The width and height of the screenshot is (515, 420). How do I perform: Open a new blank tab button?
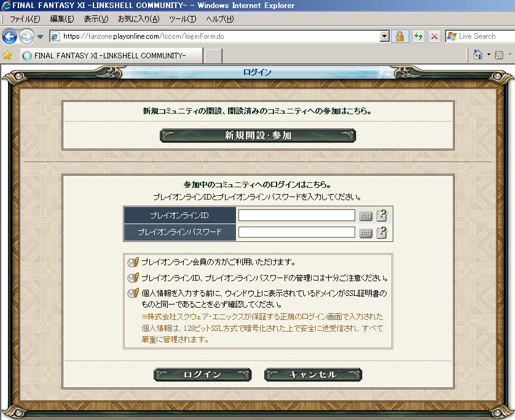tap(213, 56)
